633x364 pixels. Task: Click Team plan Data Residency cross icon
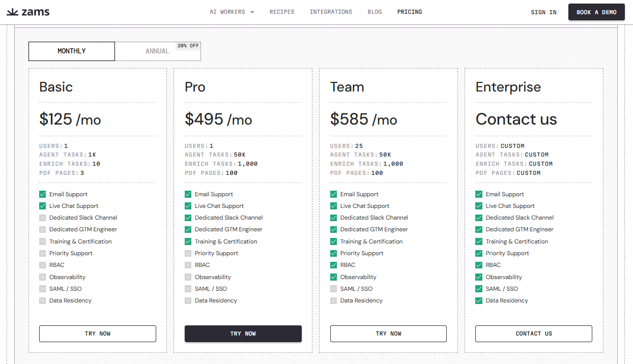334,300
